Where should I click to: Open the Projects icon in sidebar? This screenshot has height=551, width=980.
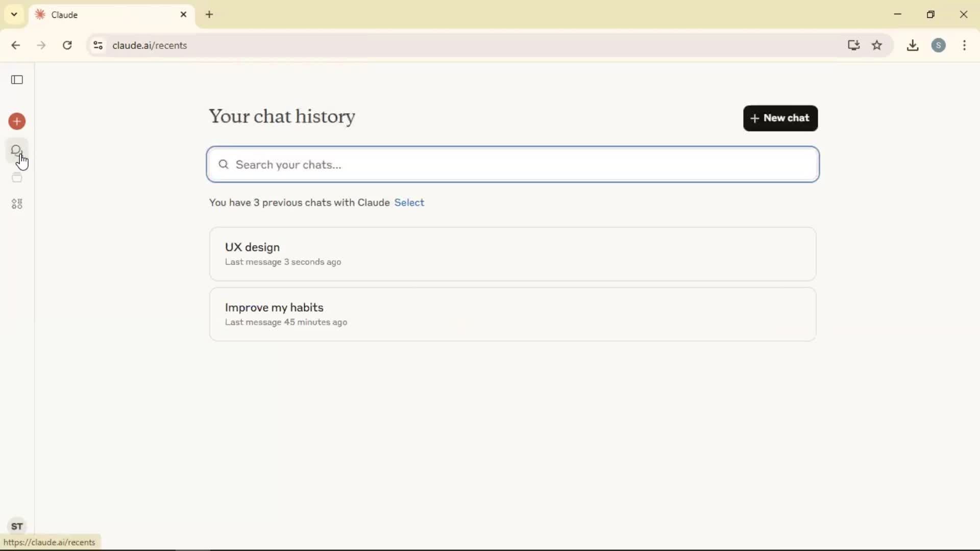point(17,178)
